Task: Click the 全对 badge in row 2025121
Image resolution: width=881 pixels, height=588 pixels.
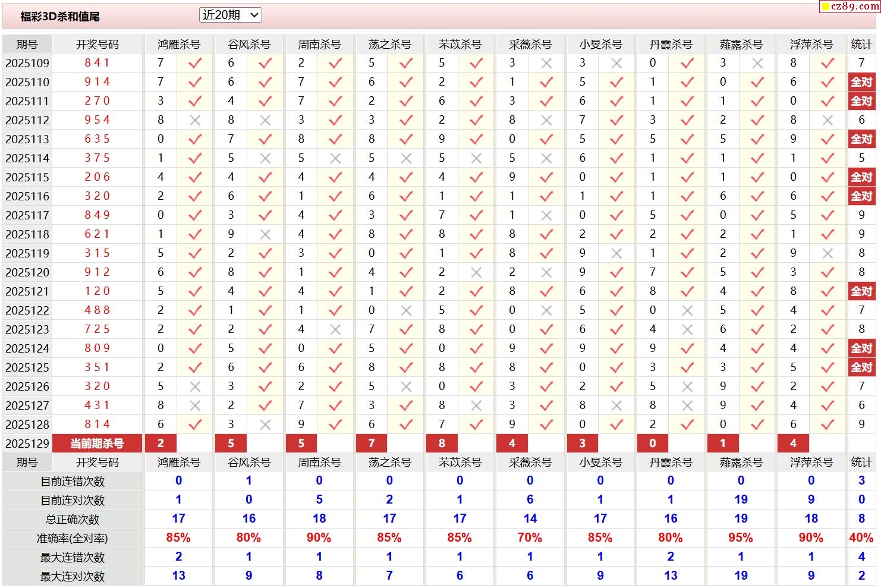Action: coord(861,291)
